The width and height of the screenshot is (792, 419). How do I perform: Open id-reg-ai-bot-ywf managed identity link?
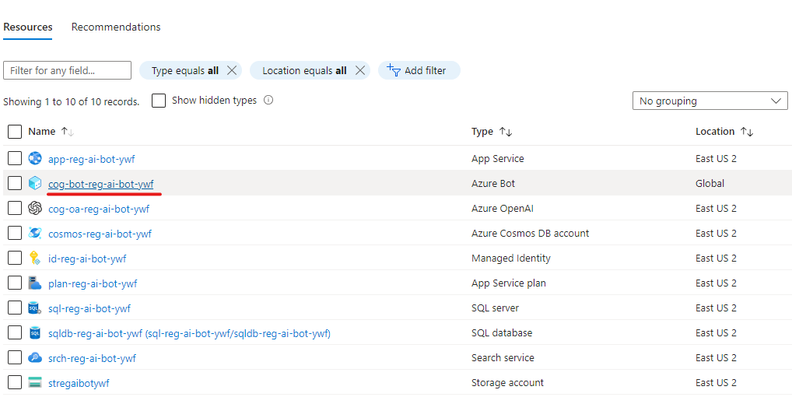pyautogui.click(x=87, y=259)
